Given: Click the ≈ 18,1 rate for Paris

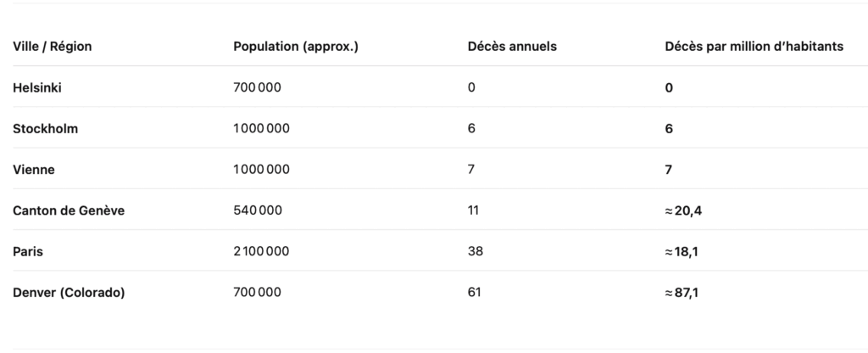Looking at the screenshot, I should [x=682, y=251].
